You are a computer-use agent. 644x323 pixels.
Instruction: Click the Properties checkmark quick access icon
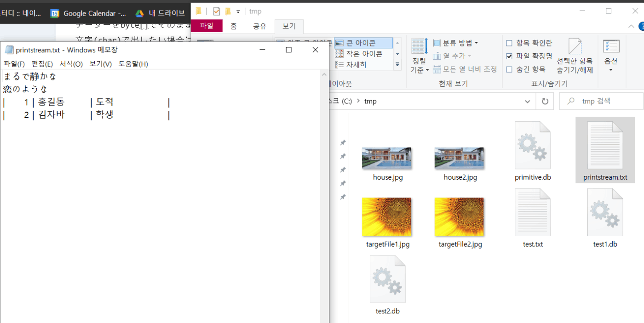pos(217,11)
